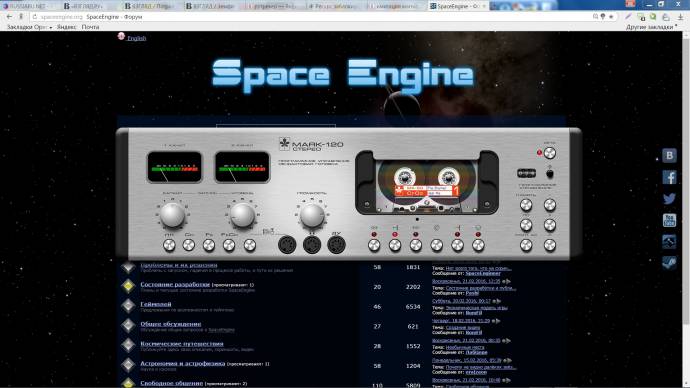Switch language via the English link
This screenshot has height=388, width=690.
click(136, 38)
